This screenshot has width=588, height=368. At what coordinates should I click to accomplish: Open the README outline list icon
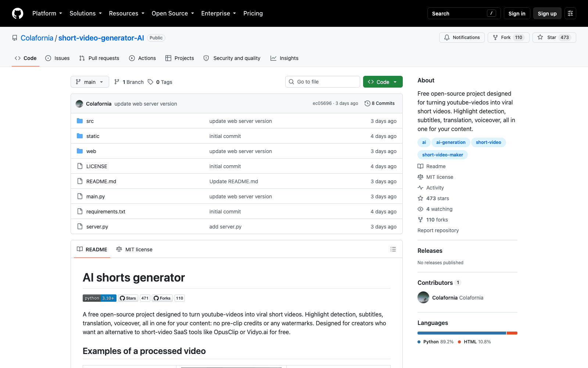pyautogui.click(x=393, y=249)
